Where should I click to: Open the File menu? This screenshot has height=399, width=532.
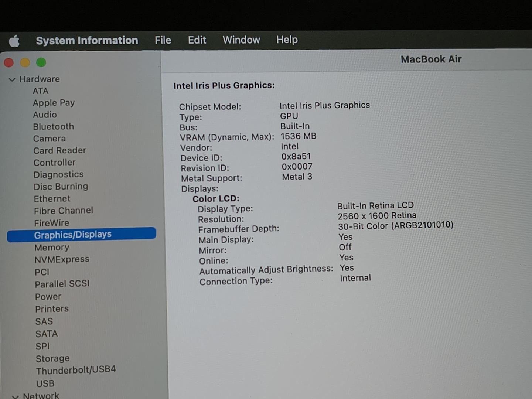click(163, 40)
